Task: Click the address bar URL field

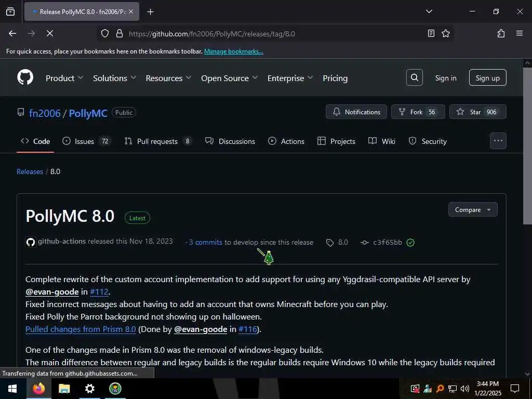Action: click(275, 34)
